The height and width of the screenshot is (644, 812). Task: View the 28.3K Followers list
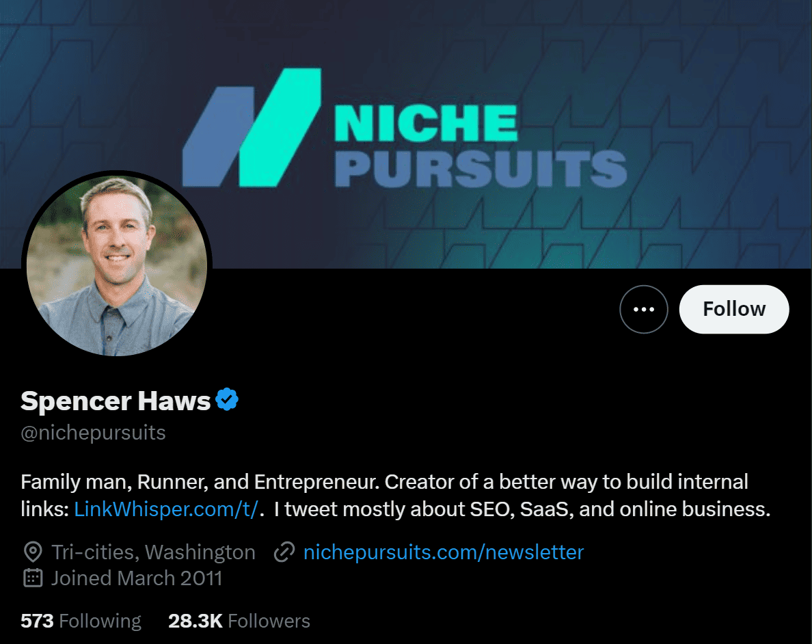point(239,621)
